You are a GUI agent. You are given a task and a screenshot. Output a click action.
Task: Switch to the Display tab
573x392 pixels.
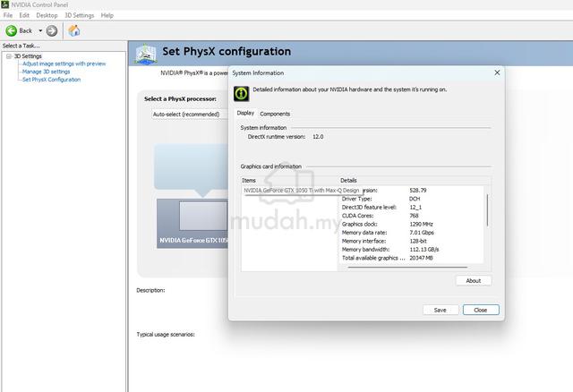point(245,114)
